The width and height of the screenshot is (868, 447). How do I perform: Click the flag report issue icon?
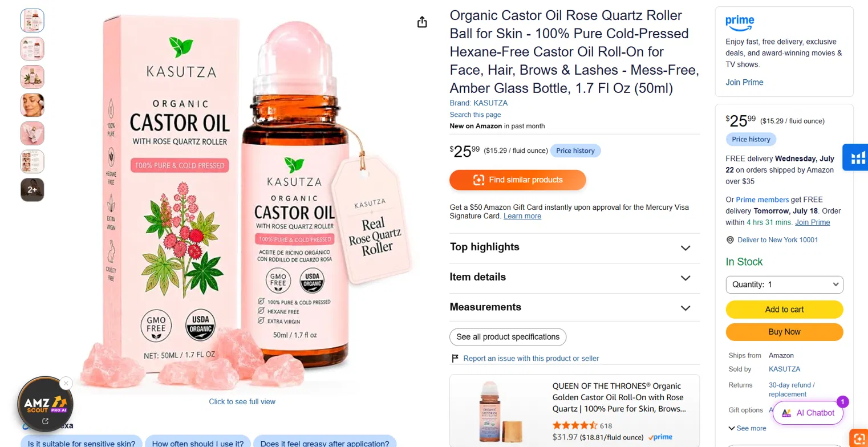click(455, 359)
